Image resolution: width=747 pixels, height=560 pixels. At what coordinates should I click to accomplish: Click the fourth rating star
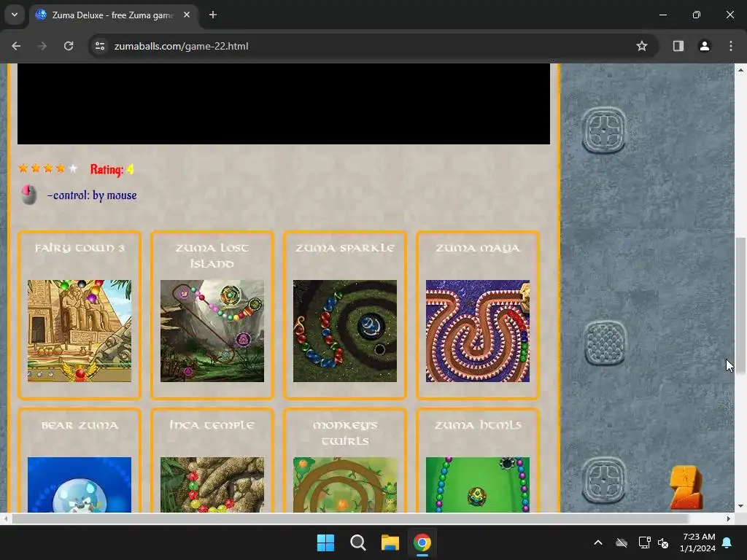(61, 168)
